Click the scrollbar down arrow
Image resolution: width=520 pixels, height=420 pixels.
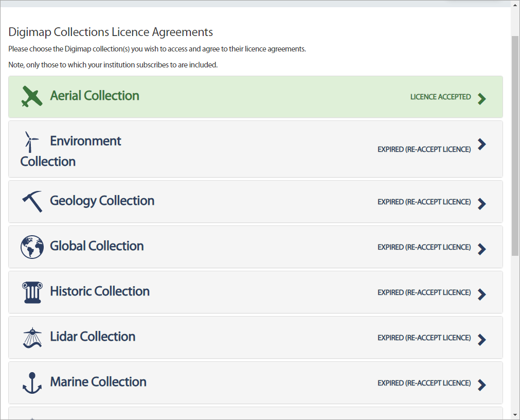point(515,415)
